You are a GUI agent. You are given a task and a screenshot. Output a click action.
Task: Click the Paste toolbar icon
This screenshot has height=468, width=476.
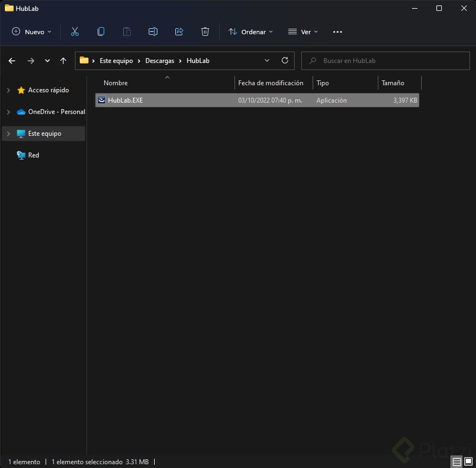click(x=127, y=31)
